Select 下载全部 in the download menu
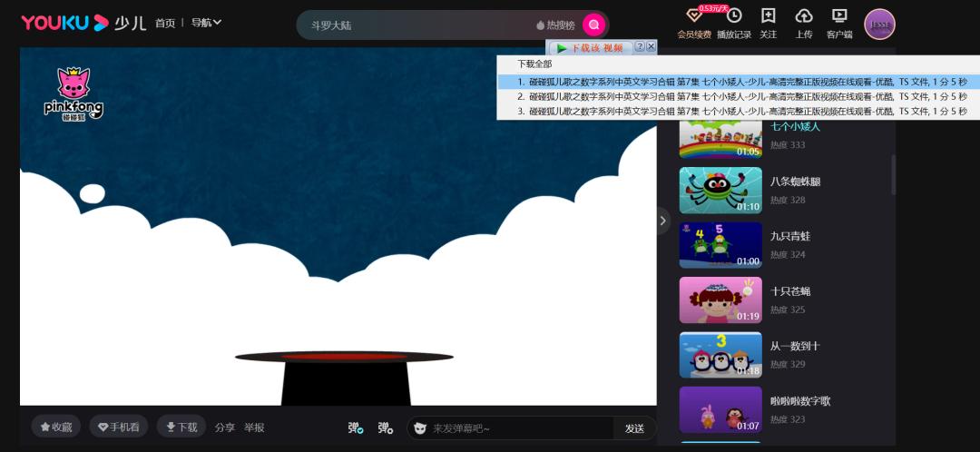 point(534,64)
